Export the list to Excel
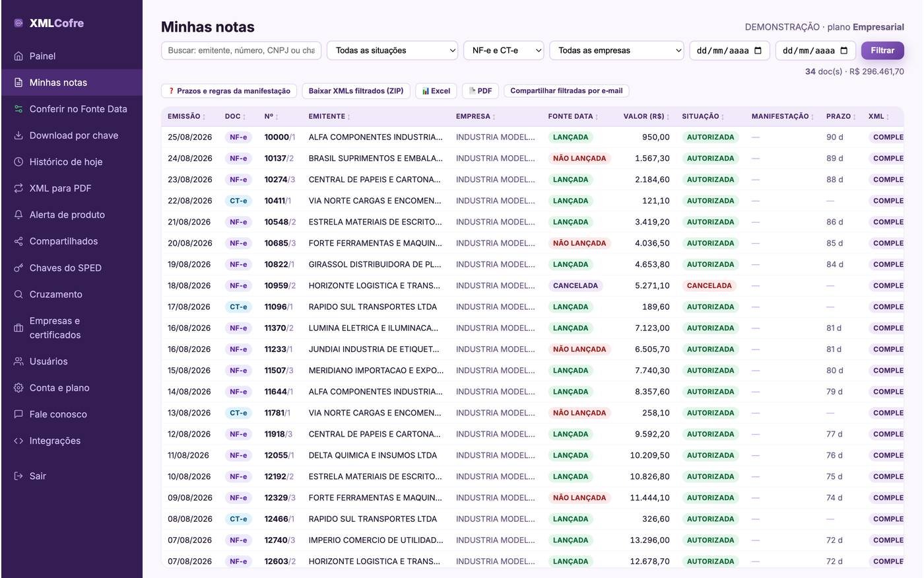The width and height of the screenshot is (924, 578). (x=436, y=91)
